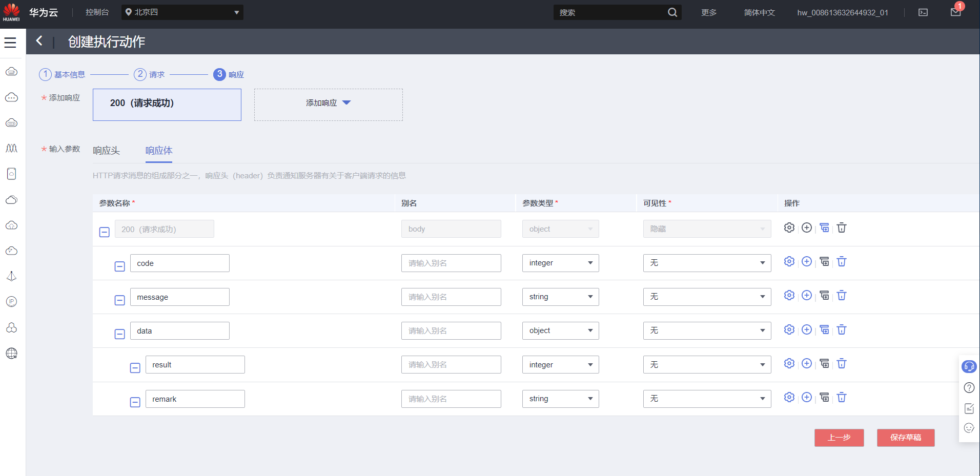Switch to the 响应头 tab
980x476 pixels.
[106, 151]
